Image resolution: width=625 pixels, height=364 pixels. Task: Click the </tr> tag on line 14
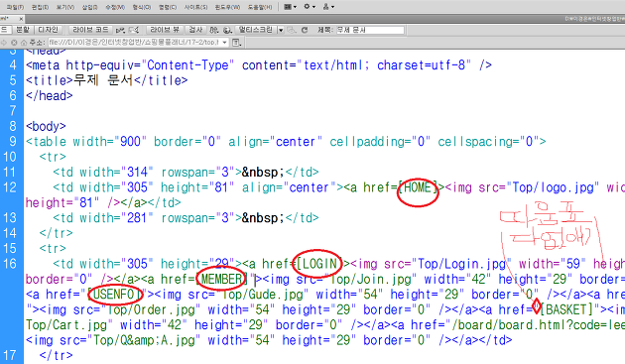pos(57,233)
